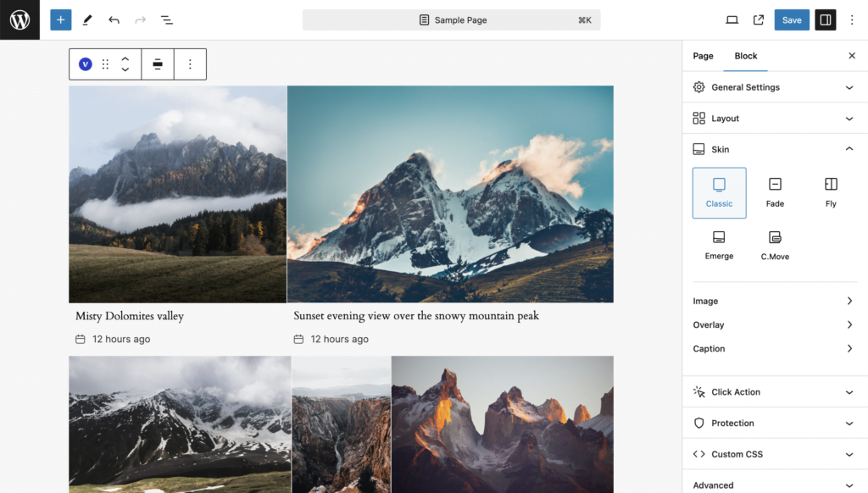Click the narrow canyon photo
The width and height of the screenshot is (868, 493).
pos(341,424)
